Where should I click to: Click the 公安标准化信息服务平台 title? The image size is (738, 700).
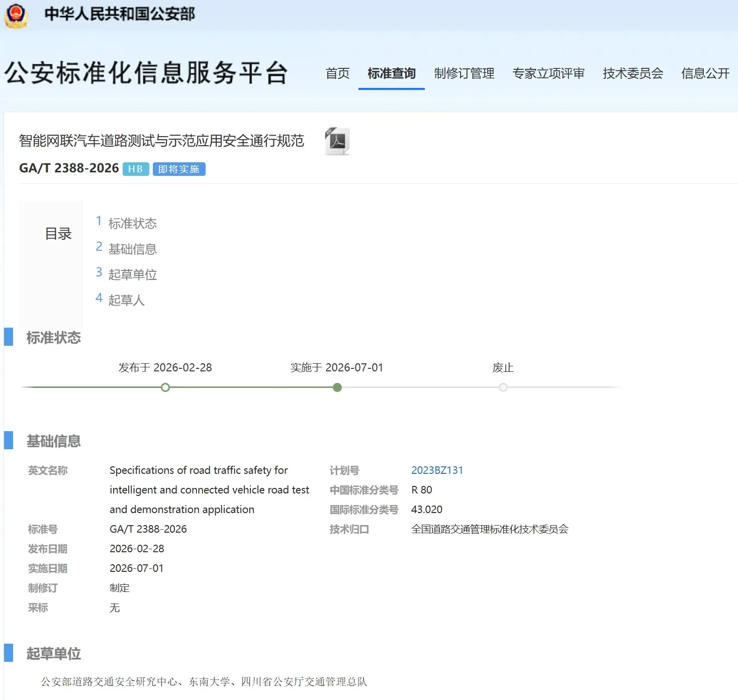point(146,73)
